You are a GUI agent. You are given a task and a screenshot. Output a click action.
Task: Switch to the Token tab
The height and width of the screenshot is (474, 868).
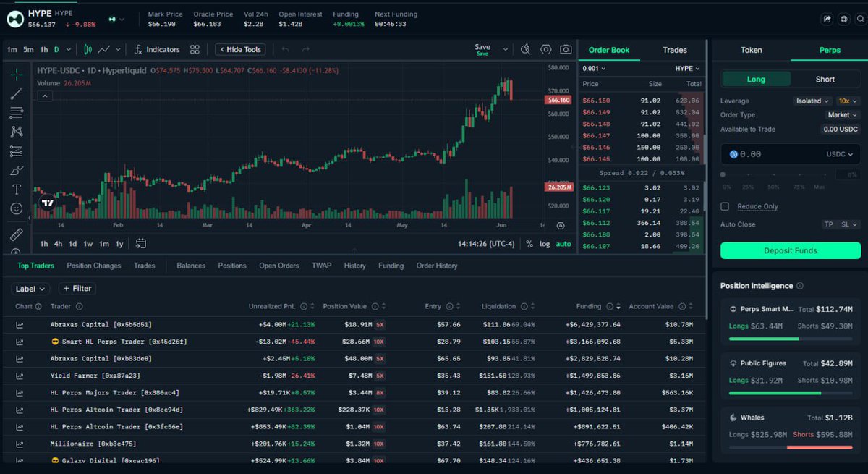pos(752,50)
